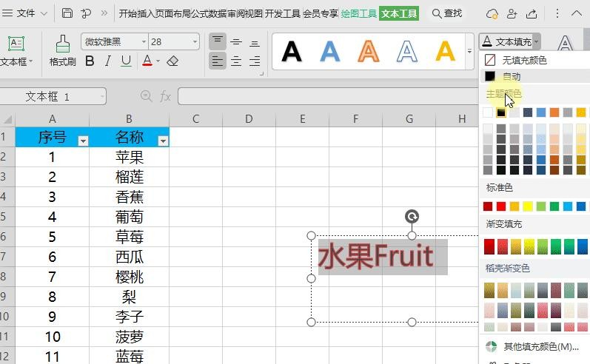Viewport: 590px width, 364px height.
Task: Switch to the 文本工具 ribbon tab
Action: pyautogui.click(x=399, y=13)
